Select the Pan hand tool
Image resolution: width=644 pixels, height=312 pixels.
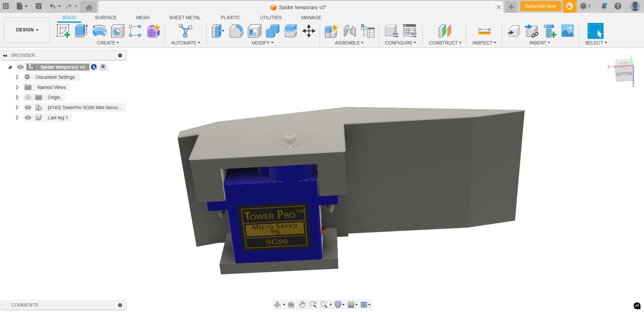pos(302,305)
